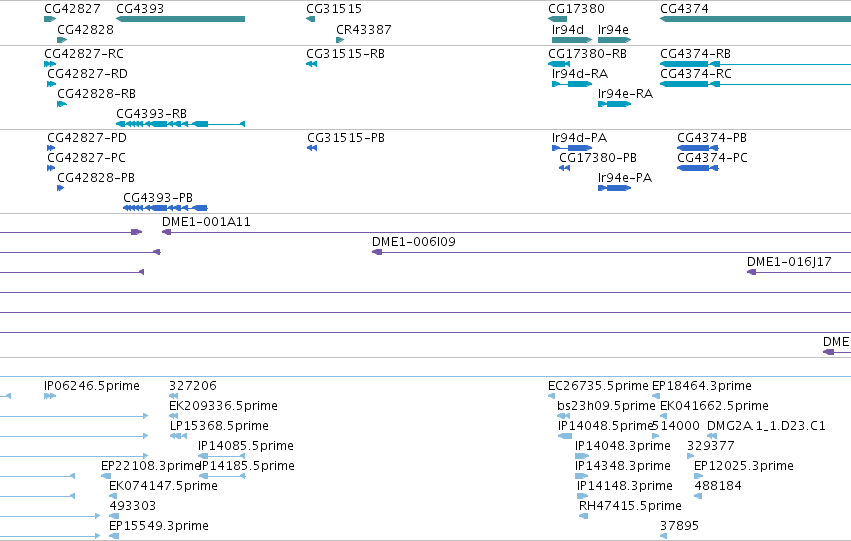Select EST EP22108.3prime

151,466
